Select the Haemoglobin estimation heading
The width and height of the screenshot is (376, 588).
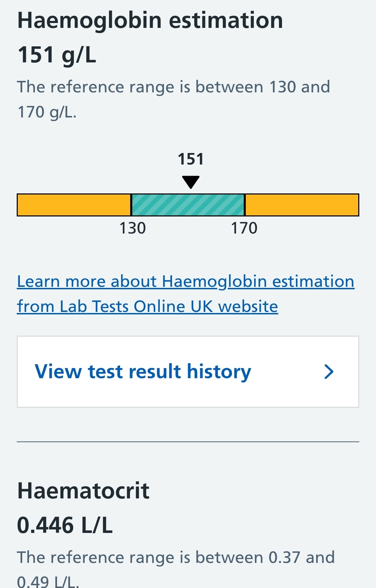[x=150, y=20]
